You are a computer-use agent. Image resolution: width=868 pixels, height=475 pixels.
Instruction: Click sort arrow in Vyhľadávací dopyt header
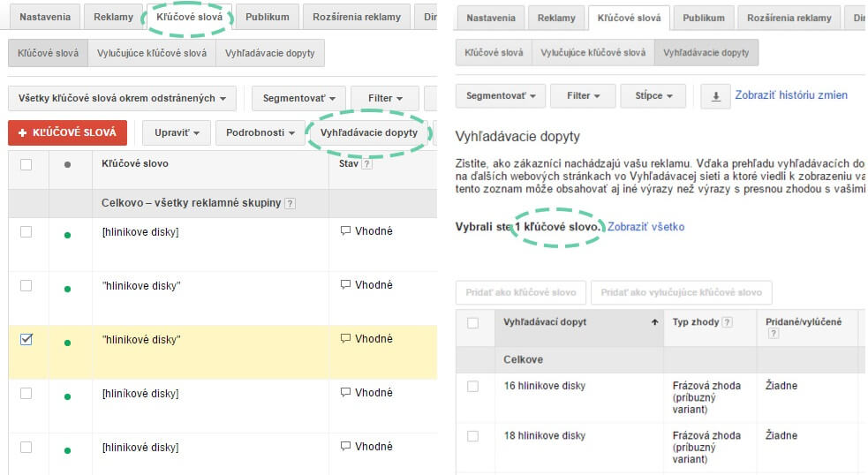655,322
